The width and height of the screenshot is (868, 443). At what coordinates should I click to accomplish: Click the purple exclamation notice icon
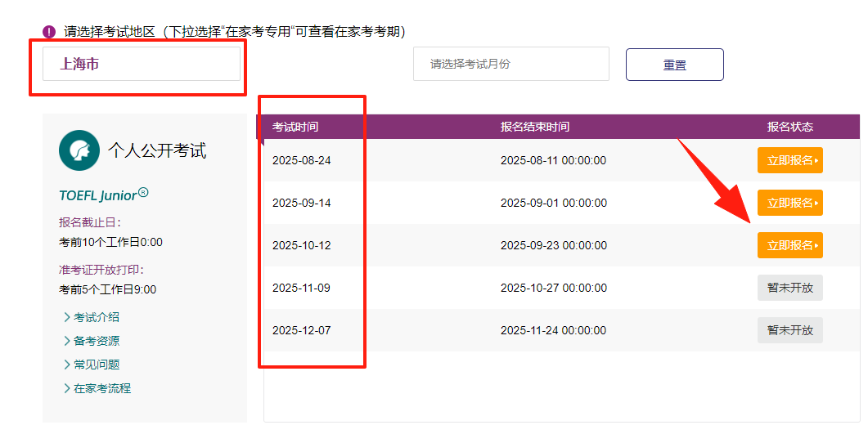click(49, 32)
